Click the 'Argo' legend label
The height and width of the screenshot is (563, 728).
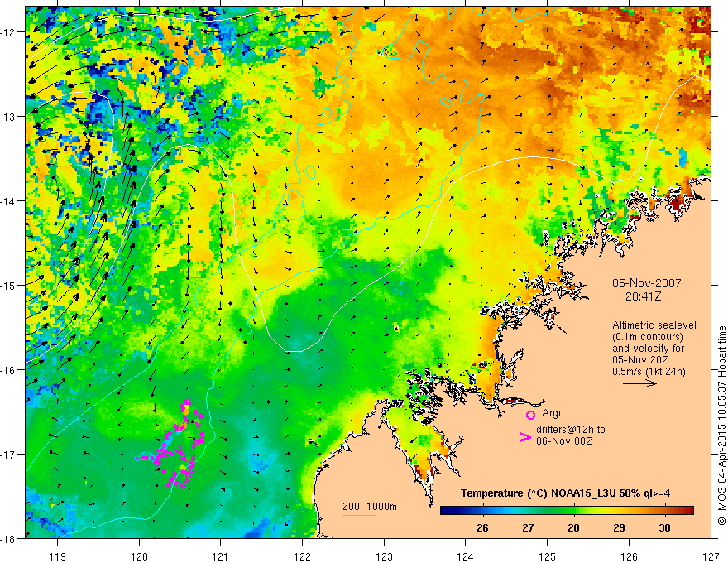point(553,413)
